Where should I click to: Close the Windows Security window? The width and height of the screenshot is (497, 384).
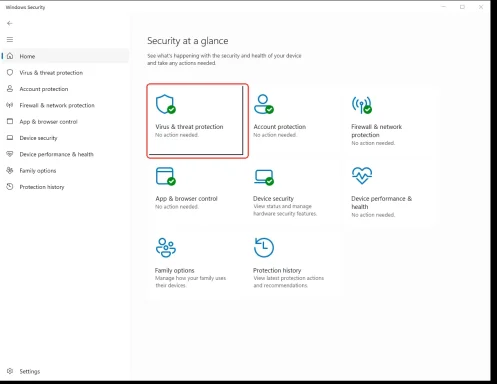481,7
